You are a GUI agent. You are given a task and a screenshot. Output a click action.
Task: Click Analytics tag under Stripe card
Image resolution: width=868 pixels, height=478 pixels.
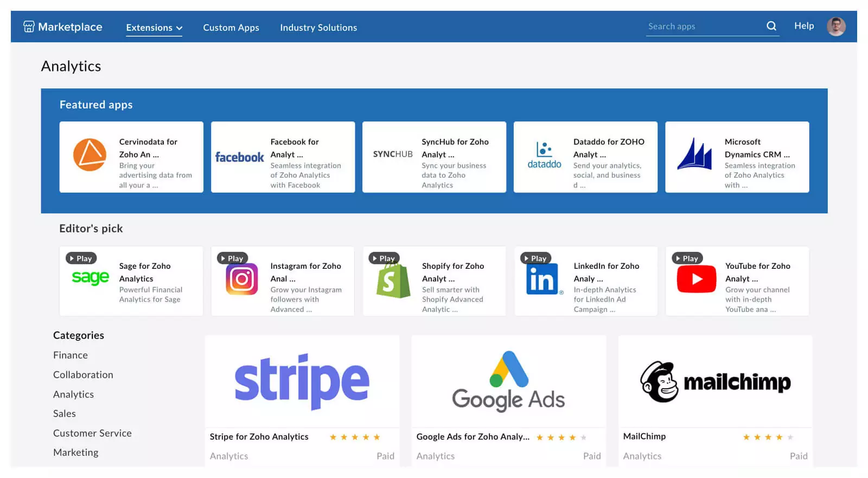click(x=229, y=456)
